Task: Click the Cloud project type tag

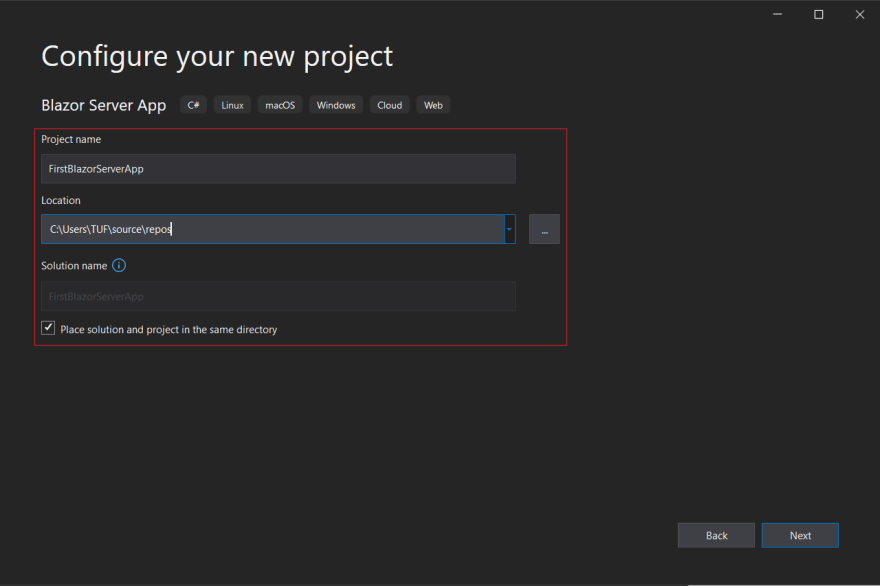Action: pos(389,105)
